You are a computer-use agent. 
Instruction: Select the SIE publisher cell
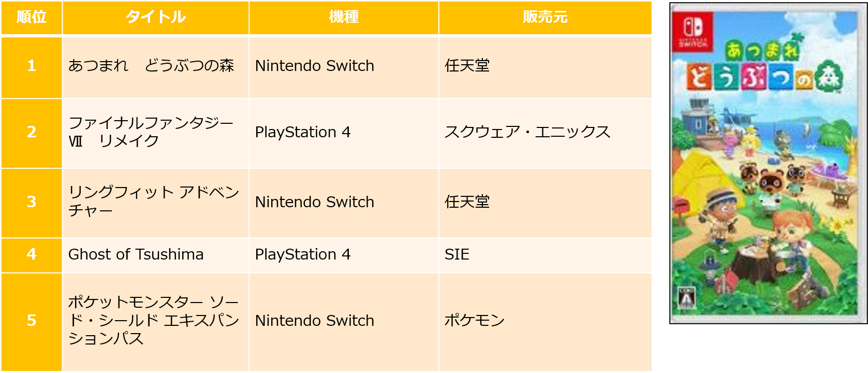(457, 254)
